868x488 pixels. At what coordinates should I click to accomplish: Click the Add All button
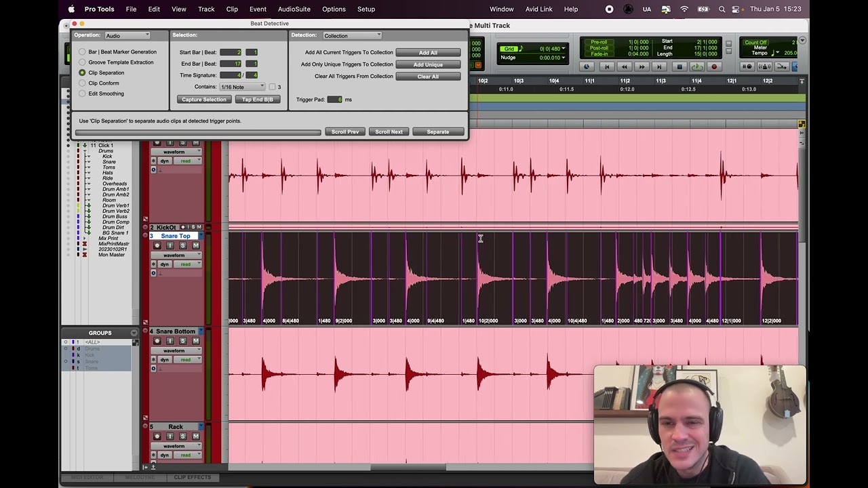[428, 53]
